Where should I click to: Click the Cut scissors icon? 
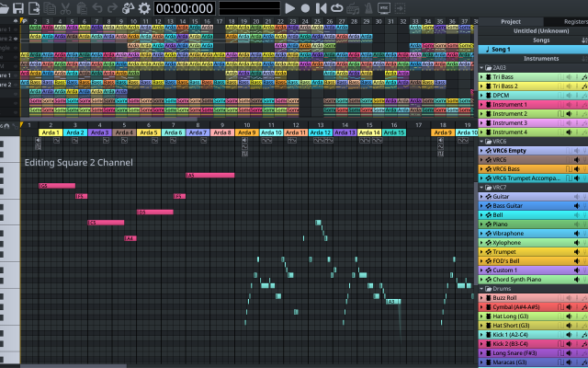[65, 8]
